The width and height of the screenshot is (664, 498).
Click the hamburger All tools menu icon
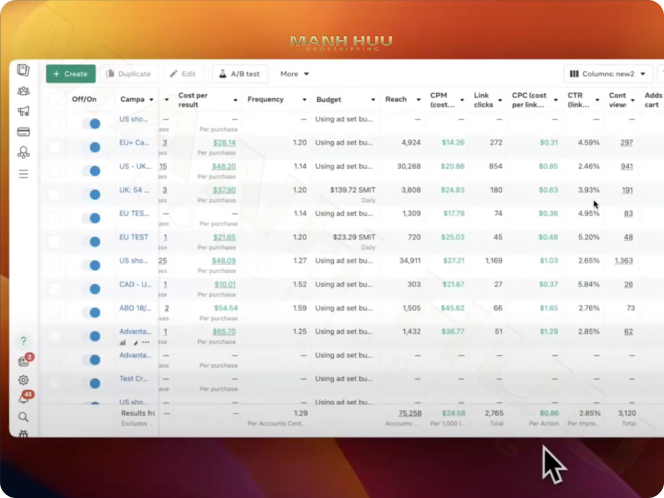pyautogui.click(x=23, y=173)
